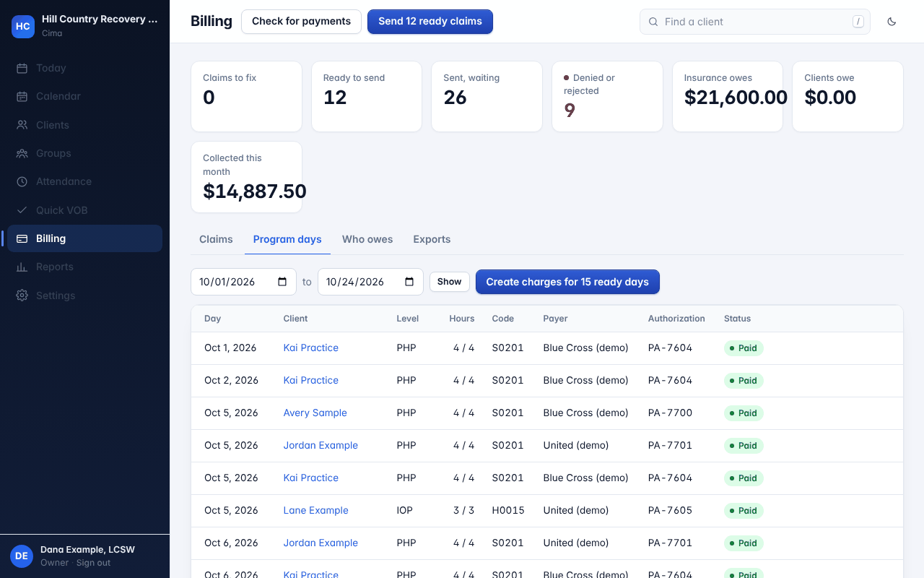Image resolution: width=924 pixels, height=578 pixels.
Task: Open Kai Practice link for Oct 1 row
Action: click(310, 348)
